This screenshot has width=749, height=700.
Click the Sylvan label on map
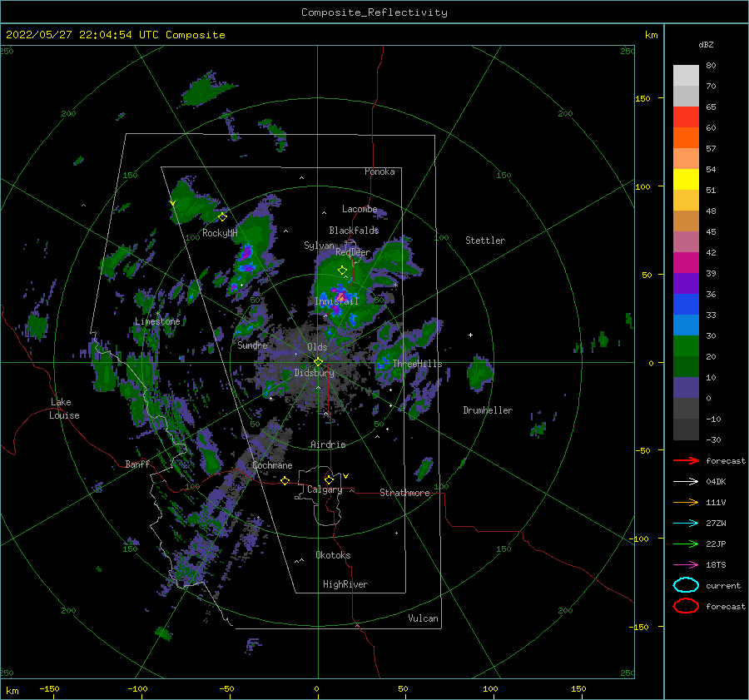coord(319,246)
